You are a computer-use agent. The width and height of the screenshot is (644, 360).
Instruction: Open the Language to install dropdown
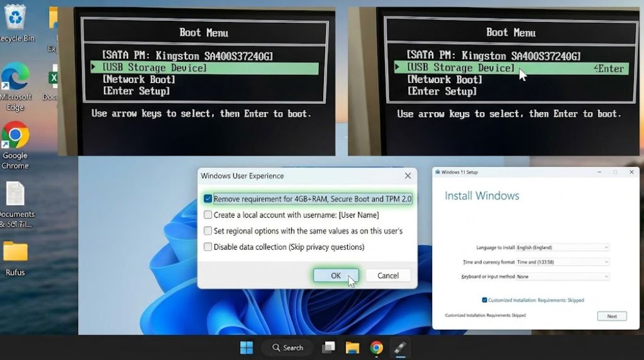point(562,247)
